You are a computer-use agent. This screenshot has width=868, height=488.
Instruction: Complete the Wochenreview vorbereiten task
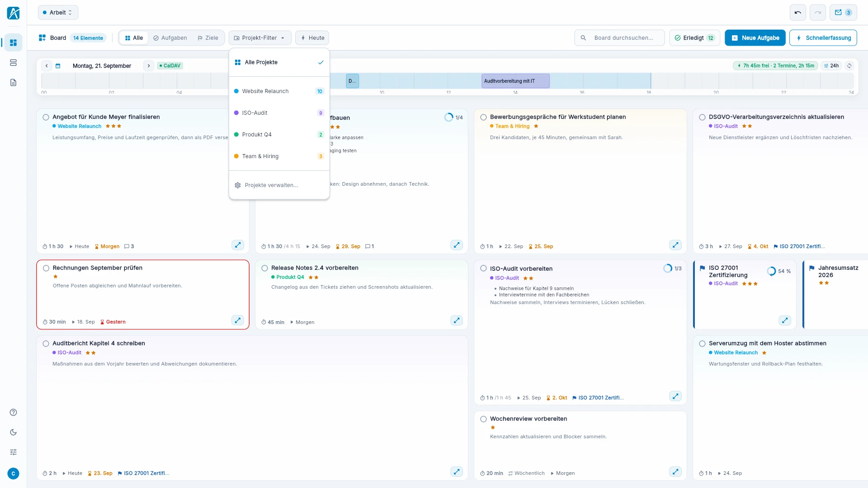click(x=483, y=419)
